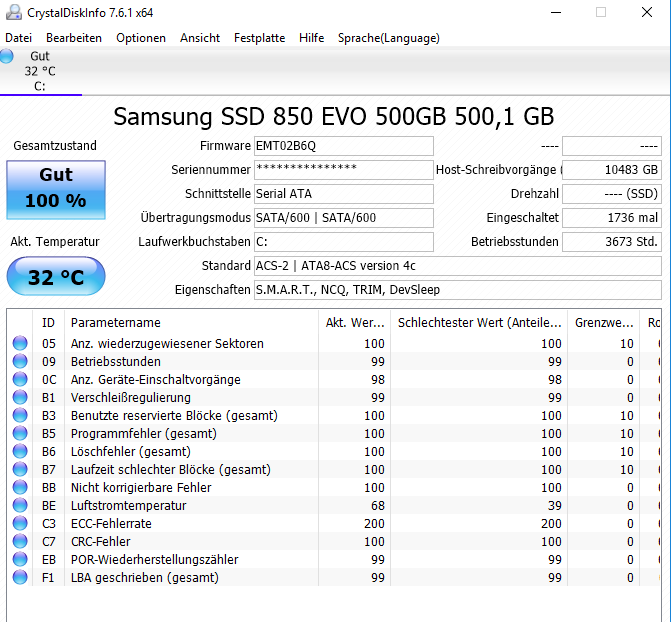Image resolution: width=671 pixels, height=622 pixels.
Task: Open the Ansicht menu
Action: [200, 38]
